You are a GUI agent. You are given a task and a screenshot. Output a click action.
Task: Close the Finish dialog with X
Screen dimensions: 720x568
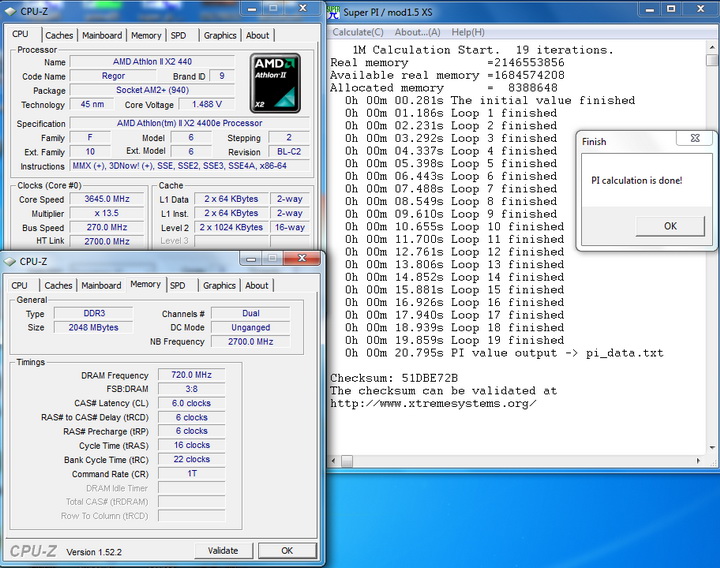pos(695,138)
